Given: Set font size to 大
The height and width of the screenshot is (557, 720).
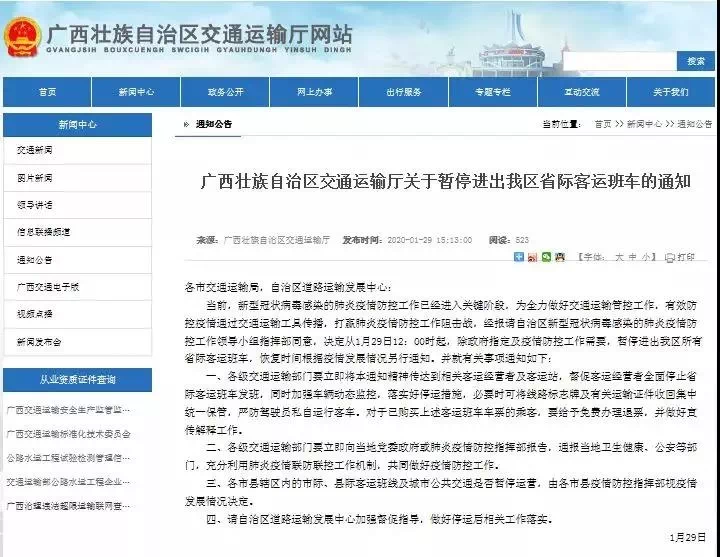Looking at the screenshot, I should [619, 257].
